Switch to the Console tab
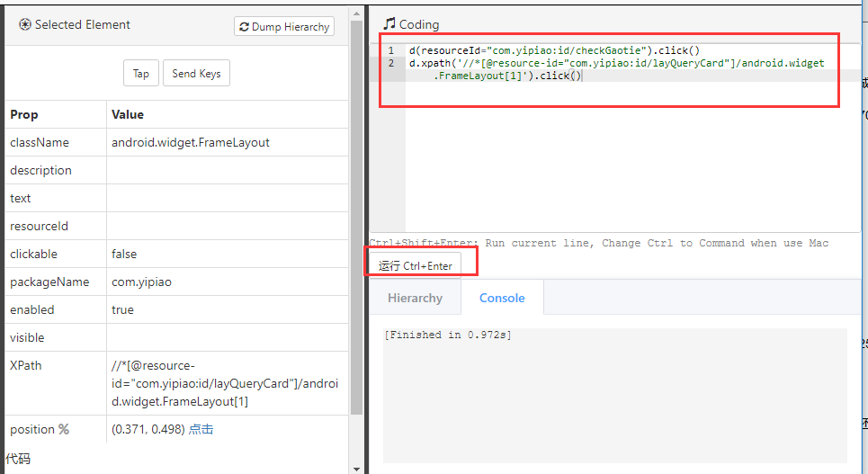Screen dimensions: 868x474 coord(502,298)
